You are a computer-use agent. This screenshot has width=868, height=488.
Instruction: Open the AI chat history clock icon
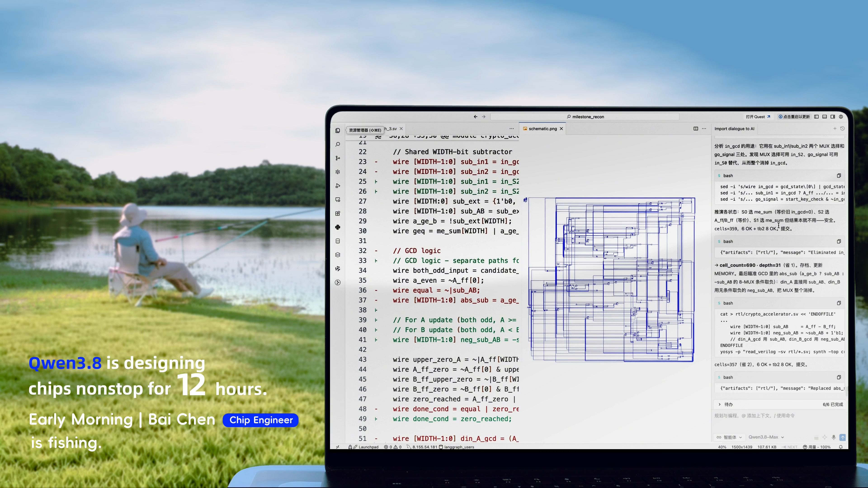point(842,128)
